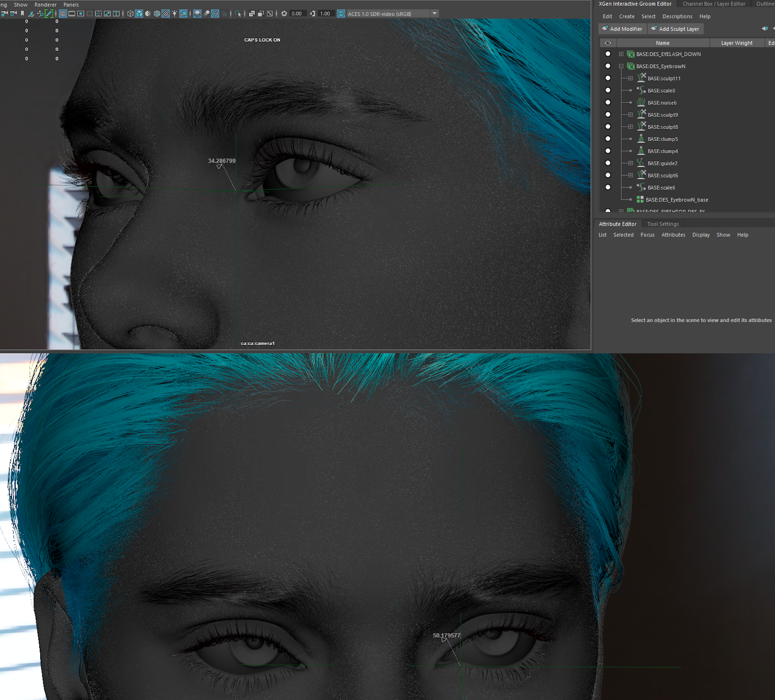Toggle the field chart icon
This screenshot has width=775, height=700.
pos(98,14)
